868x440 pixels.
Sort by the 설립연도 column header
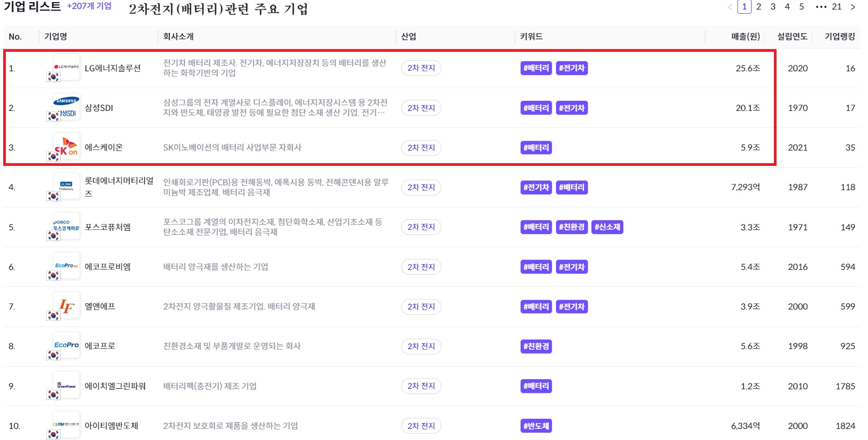(792, 36)
